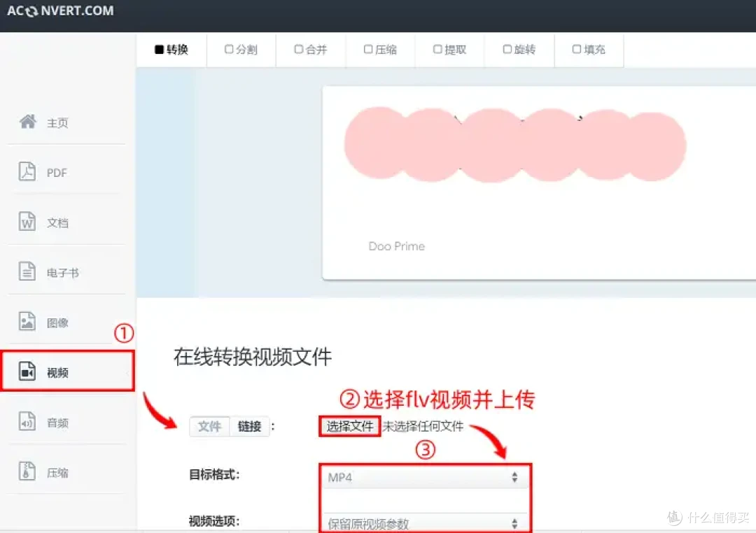Click the audio file icon
This screenshot has width=756, height=533.
pos(27,422)
